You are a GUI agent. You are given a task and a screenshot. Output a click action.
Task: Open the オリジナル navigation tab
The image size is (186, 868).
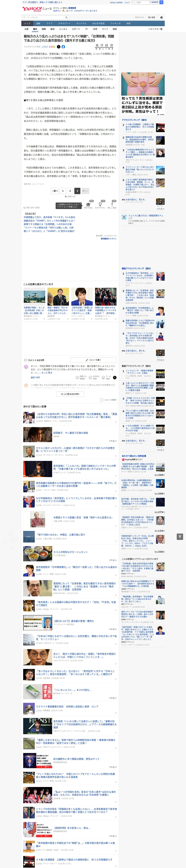coord(81,24)
